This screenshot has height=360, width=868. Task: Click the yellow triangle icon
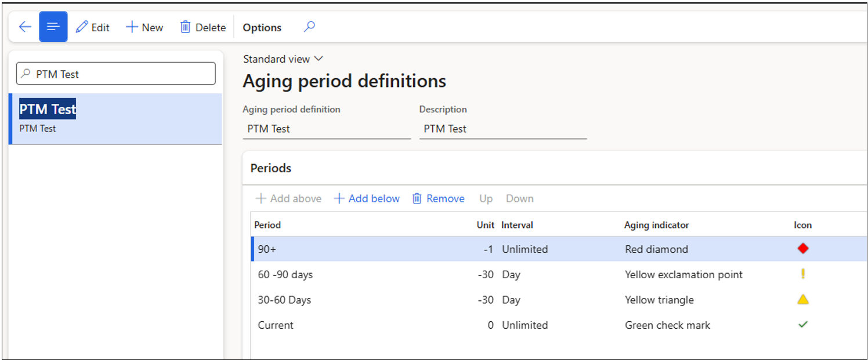point(802,300)
